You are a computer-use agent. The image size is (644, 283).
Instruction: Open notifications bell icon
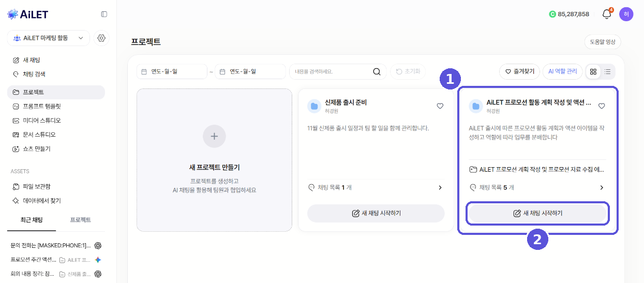607,14
